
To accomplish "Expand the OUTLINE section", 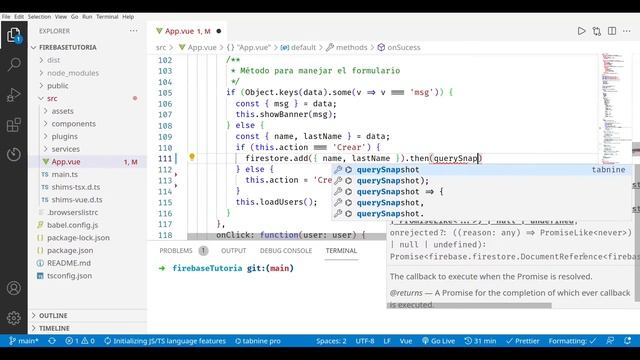I will (88, 316).
